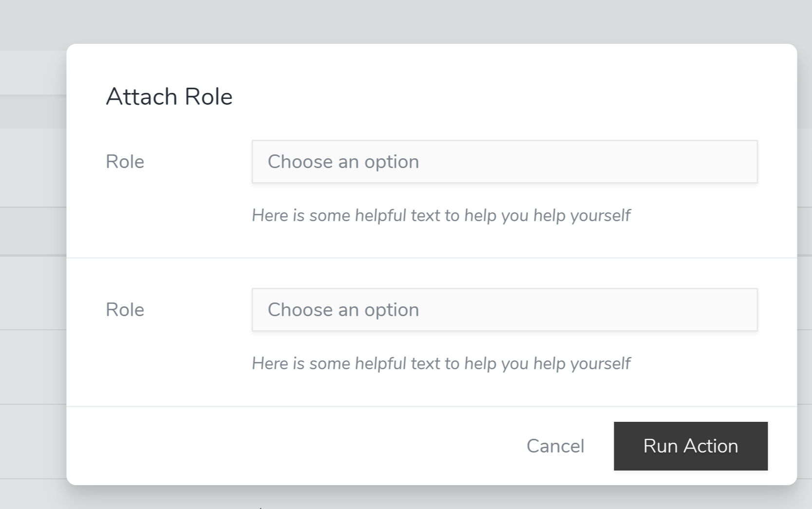The image size is (812, 509).
Task: Dismiss the Attach Role dialog via Cancel
Action: pyautogui.click(x=555, y=446)
